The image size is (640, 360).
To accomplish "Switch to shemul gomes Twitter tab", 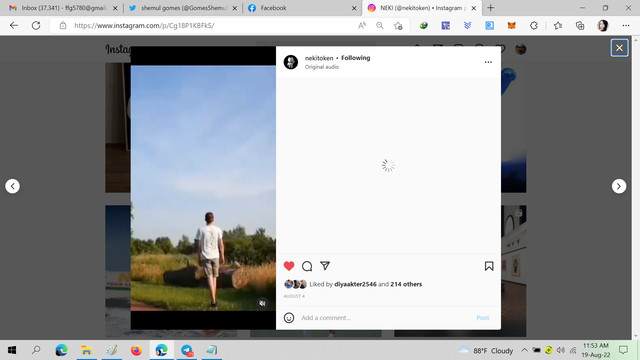I will click(x=182, y=8).
